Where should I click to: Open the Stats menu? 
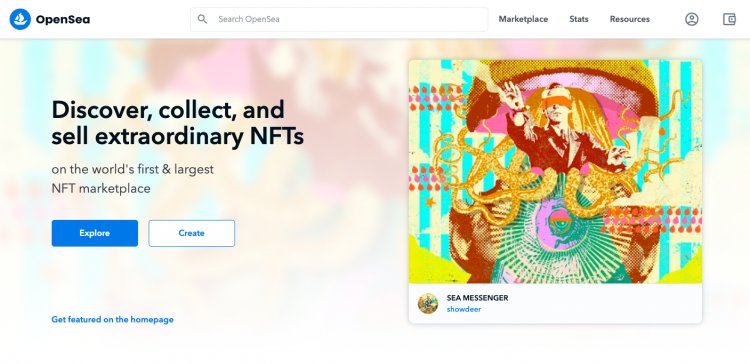tap(579, 19)
